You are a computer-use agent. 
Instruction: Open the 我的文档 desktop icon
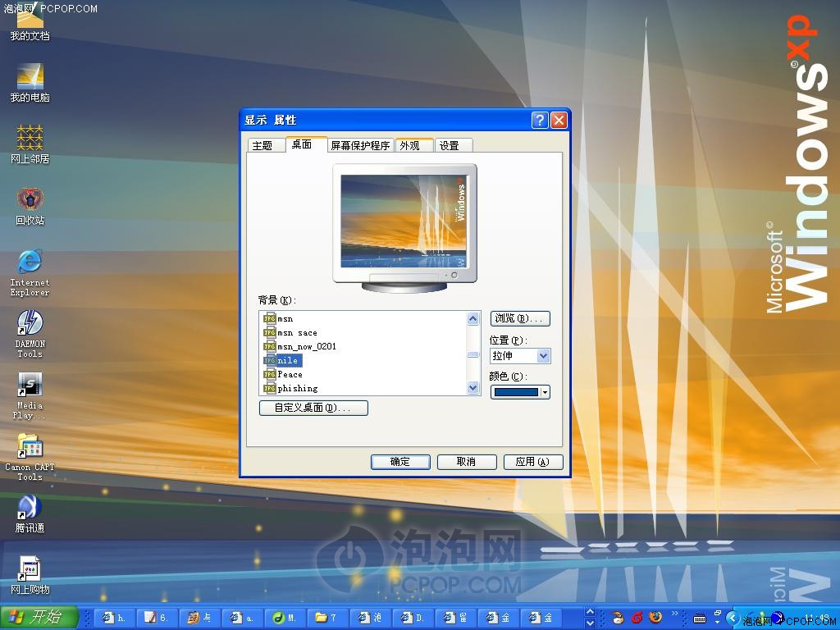30,23
